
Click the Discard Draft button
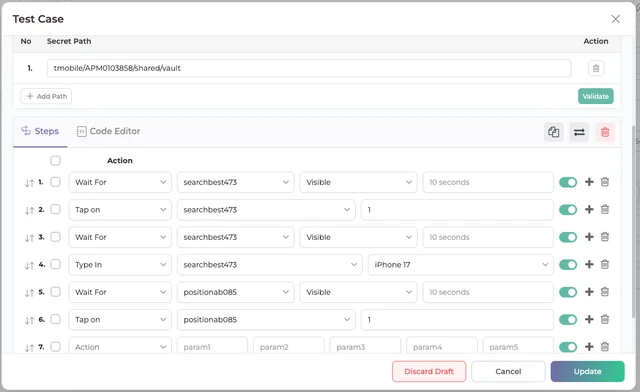[429, 371]
